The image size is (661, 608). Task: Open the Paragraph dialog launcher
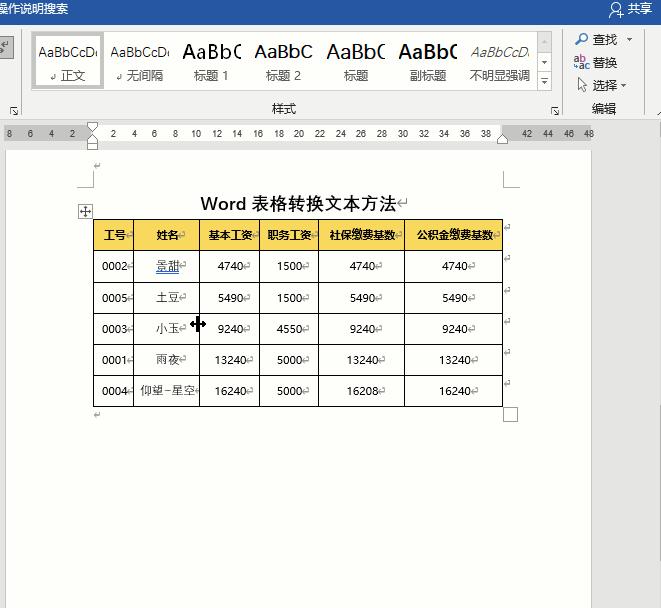14,111
